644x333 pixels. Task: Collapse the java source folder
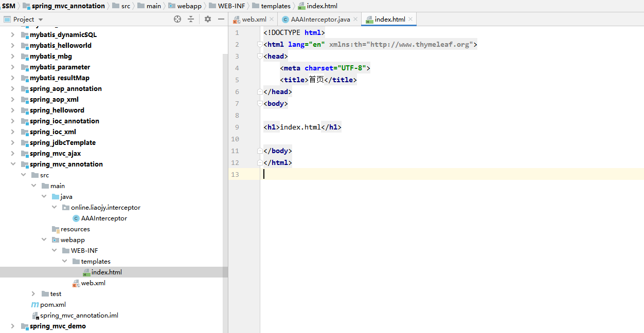click(x=44, y=196)
